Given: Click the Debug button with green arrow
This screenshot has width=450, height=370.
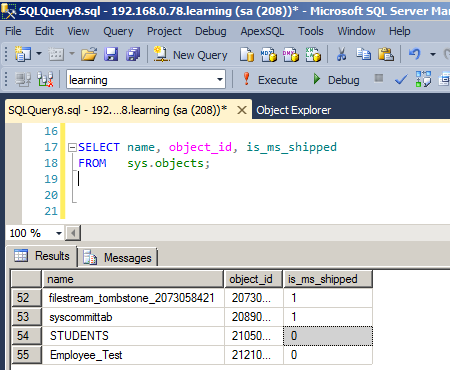Looking at the screenshot, I should pos(336,80).
